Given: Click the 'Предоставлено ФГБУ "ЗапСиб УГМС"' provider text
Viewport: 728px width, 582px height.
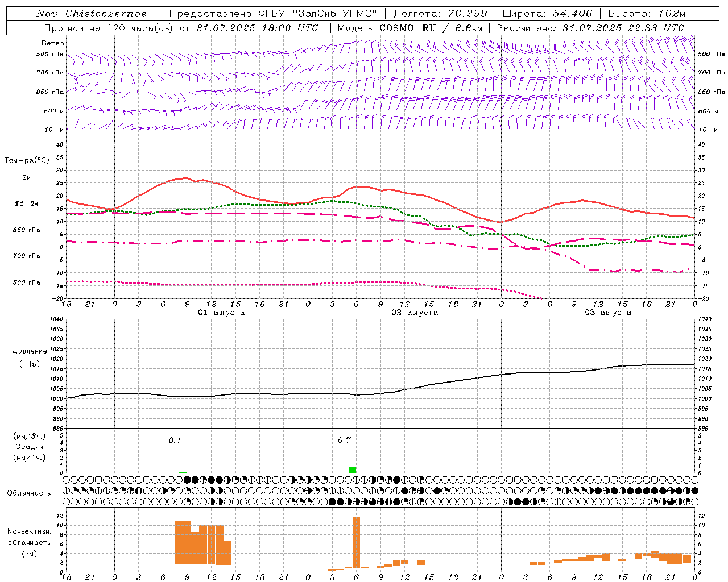Looking at the screenshot, I should 273,14.
